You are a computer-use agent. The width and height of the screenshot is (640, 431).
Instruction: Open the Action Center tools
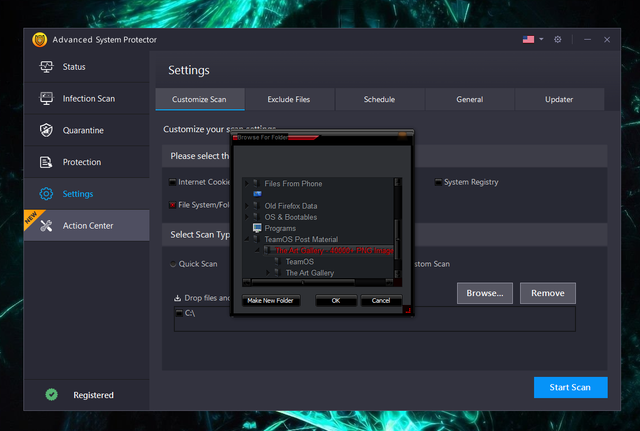[86, 226]
